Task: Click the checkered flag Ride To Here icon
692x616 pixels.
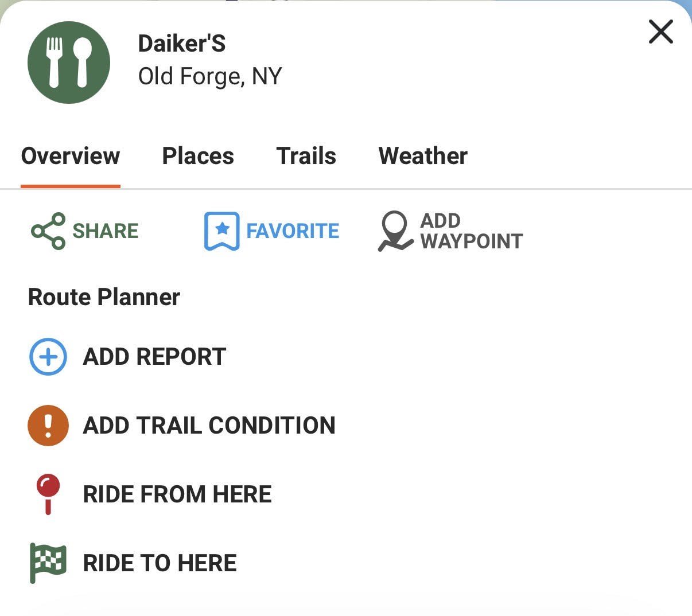Action: [48, 563]
